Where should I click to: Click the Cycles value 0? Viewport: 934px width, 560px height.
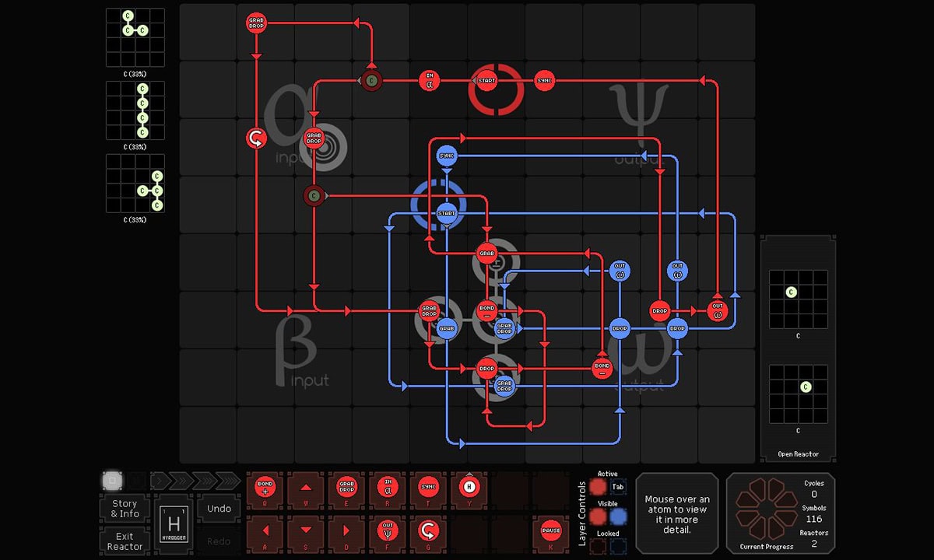coord(814,494)
